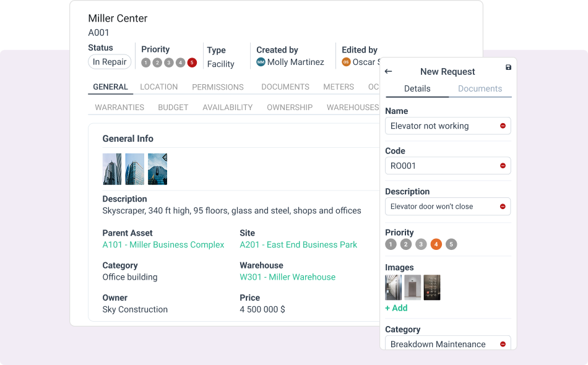This screenshot has height=365, width=588.
Task: Go back with the arrow in New Request panel
Action: (388, 71)
